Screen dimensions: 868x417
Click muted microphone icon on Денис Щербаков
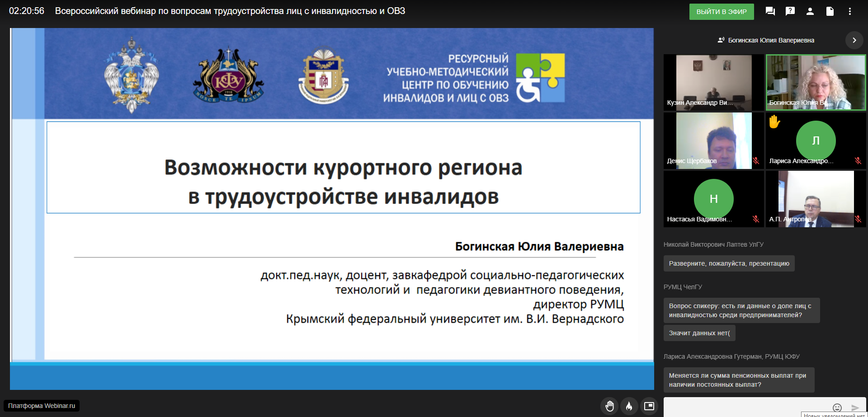point(755,161)
